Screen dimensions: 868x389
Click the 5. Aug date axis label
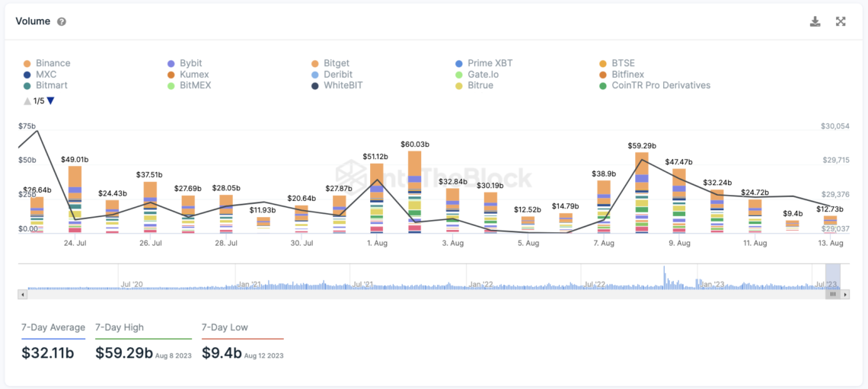coord(528,244)
